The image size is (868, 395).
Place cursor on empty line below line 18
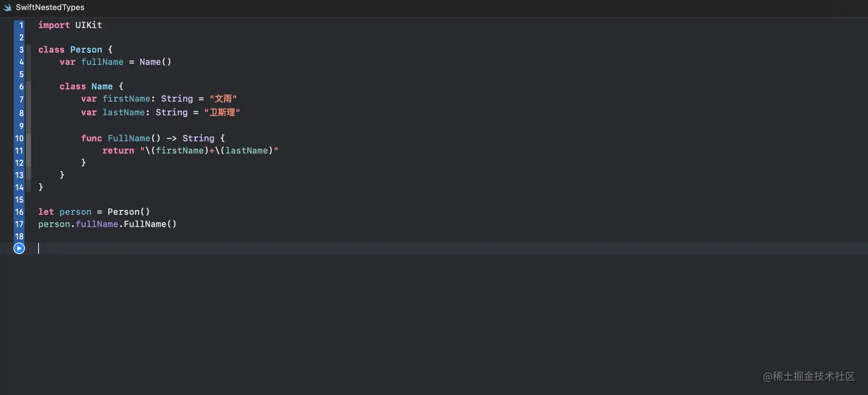[x=172, y=248]
